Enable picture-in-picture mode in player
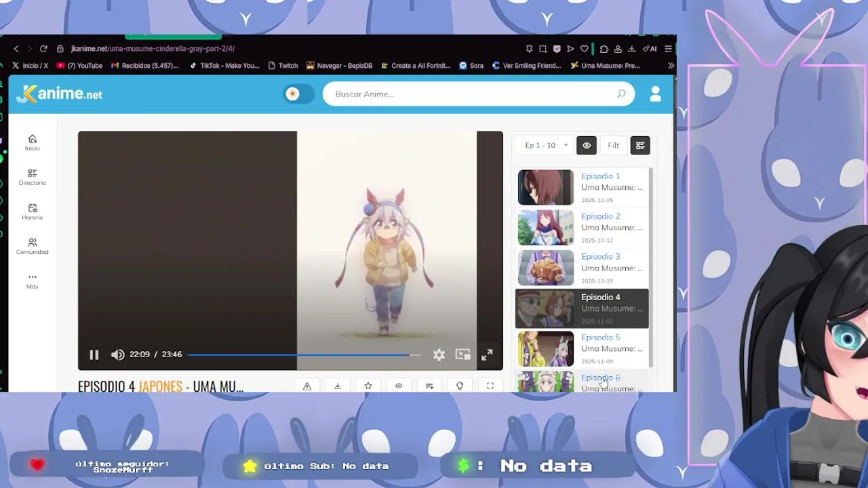Viewport: 868px width, 488px height. point(462,354)
